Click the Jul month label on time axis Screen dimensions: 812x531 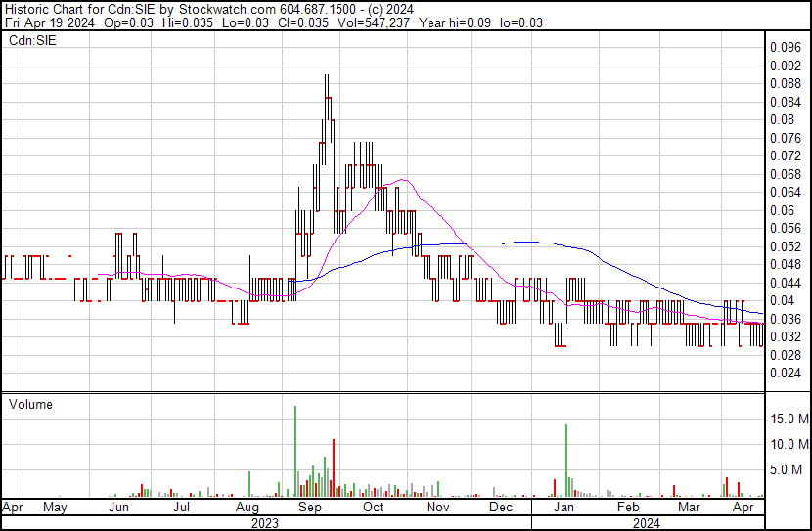click(181, 508)
